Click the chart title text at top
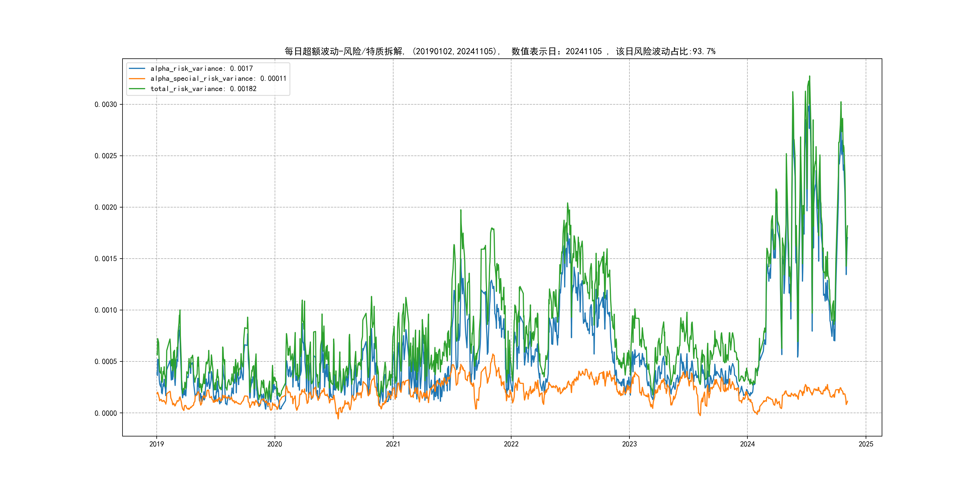The width and height of the screenshot is (980, 490). (x=500, y=51)
